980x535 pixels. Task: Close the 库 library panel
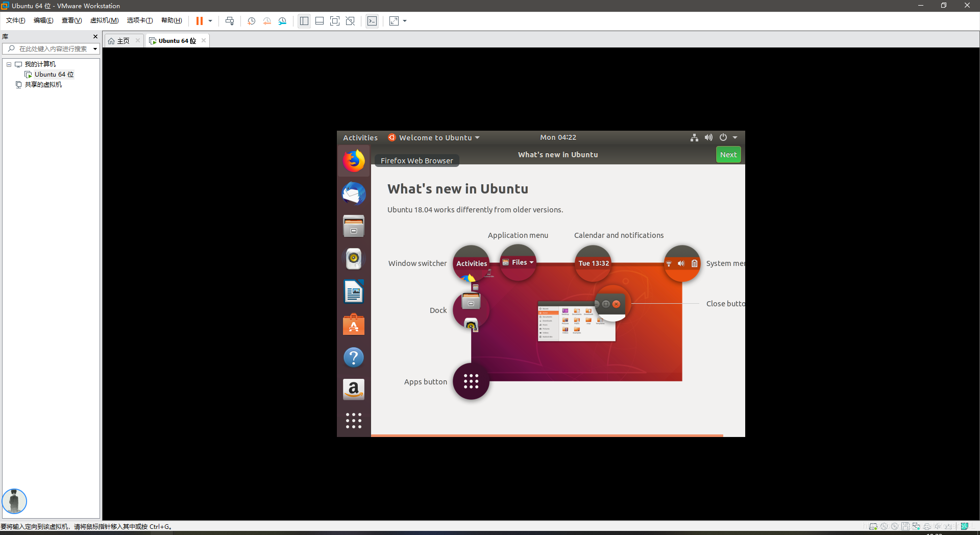click(x=95, y=36)
